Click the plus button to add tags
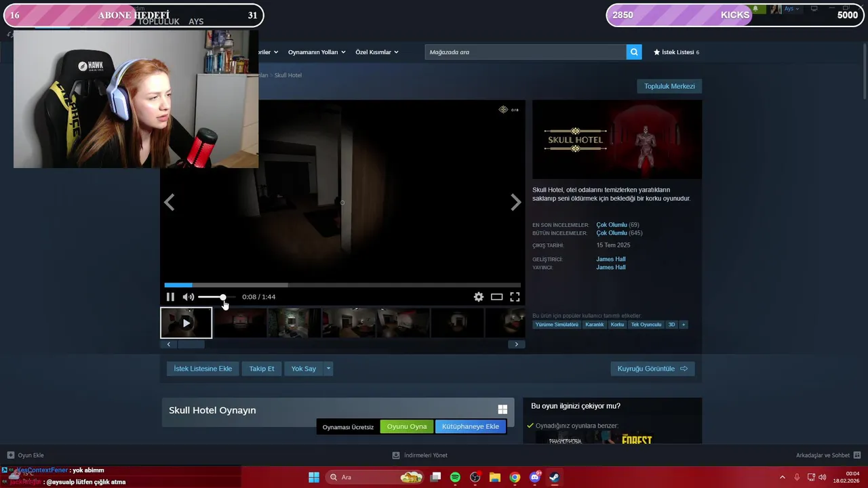Image resolution: width=868 pixels, height=488 pixels. [x=684, y=325]
